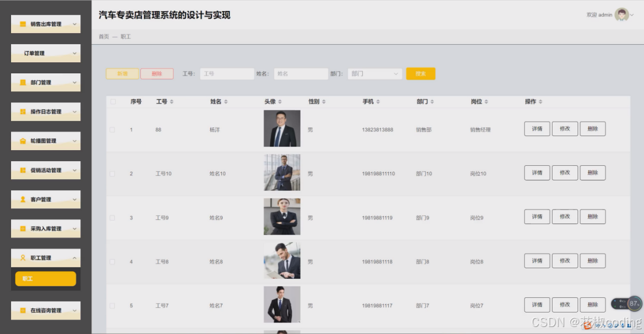Check the row for 杨洋
Viewport: 644px width, 334px height.
(x=112, y=130)
